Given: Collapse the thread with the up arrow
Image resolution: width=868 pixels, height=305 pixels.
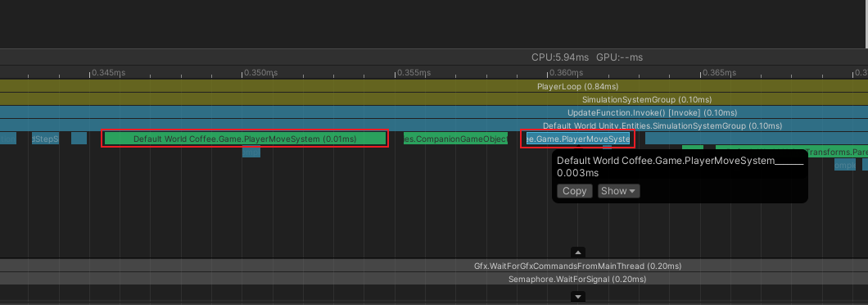Looking at the screenshot, I should pos(578,253).
